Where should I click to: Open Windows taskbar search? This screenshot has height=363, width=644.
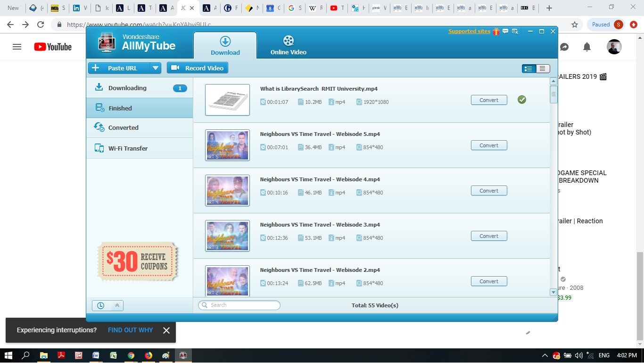point(26,355)
